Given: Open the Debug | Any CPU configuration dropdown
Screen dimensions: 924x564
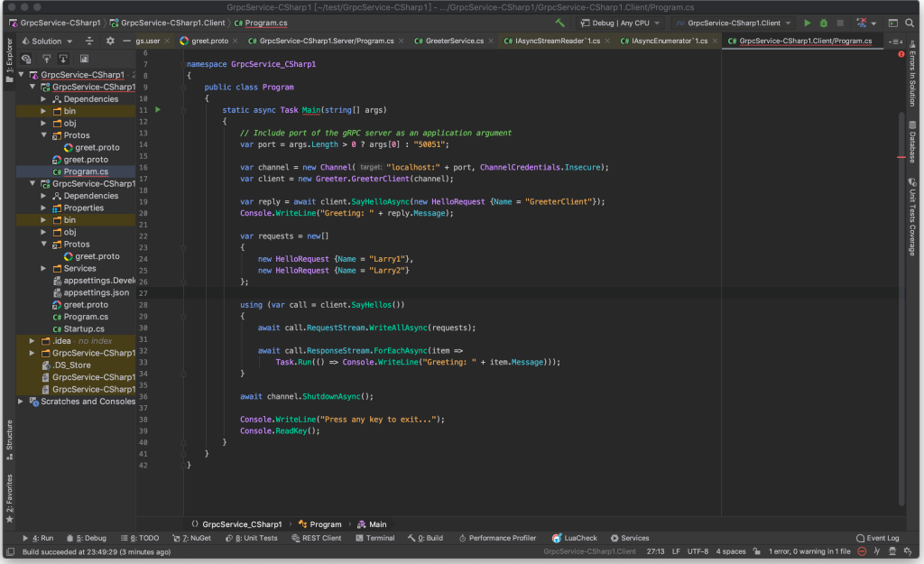Looking at the screenshot, I should (620, 23).
